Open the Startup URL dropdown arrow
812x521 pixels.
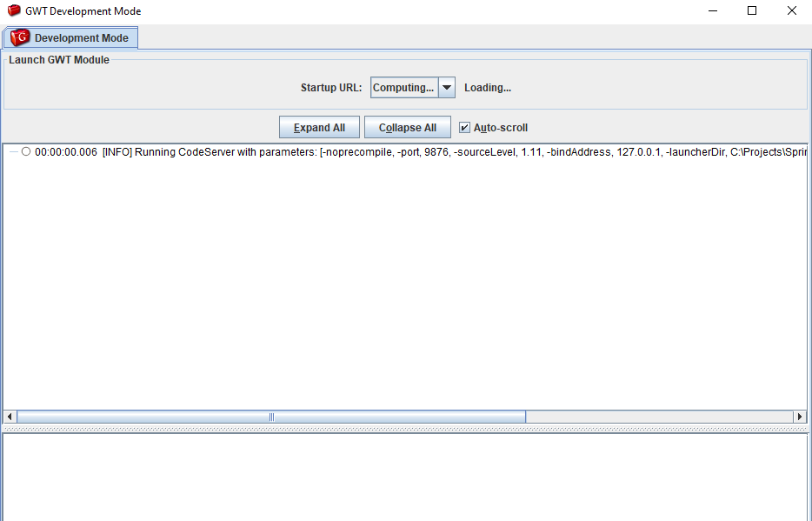pos(447,87)
